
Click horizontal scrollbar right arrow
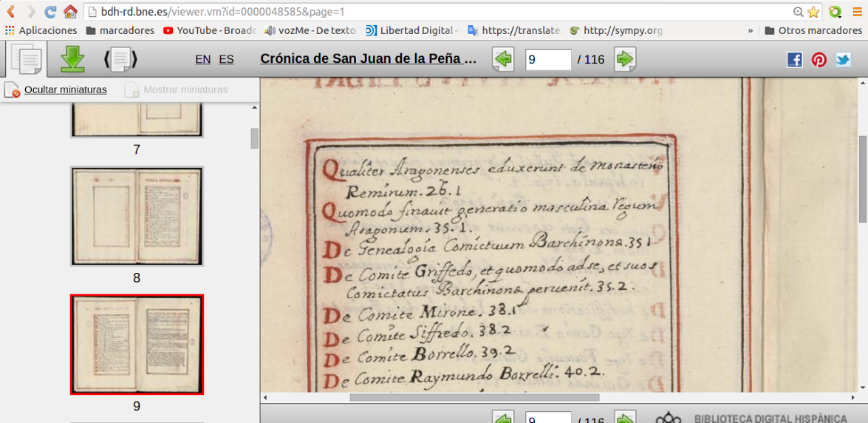[x=853, y=398]
